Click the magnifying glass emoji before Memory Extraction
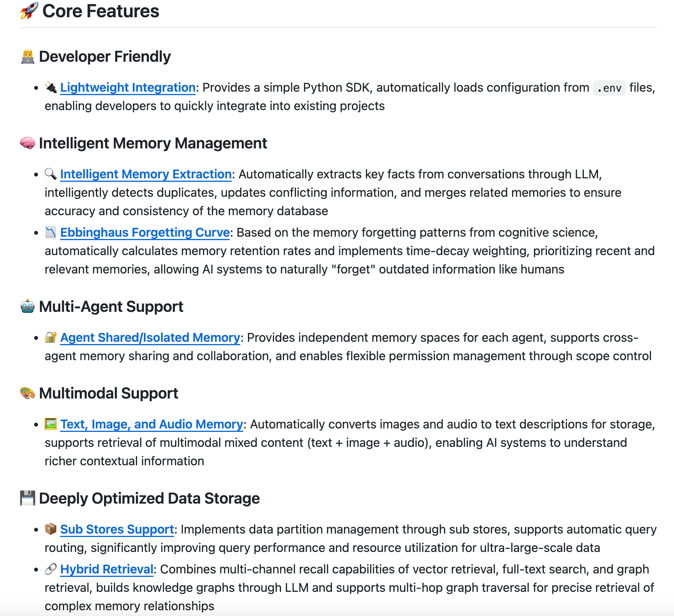The width and height of the screenshot is (674, 616). (51, 174)
